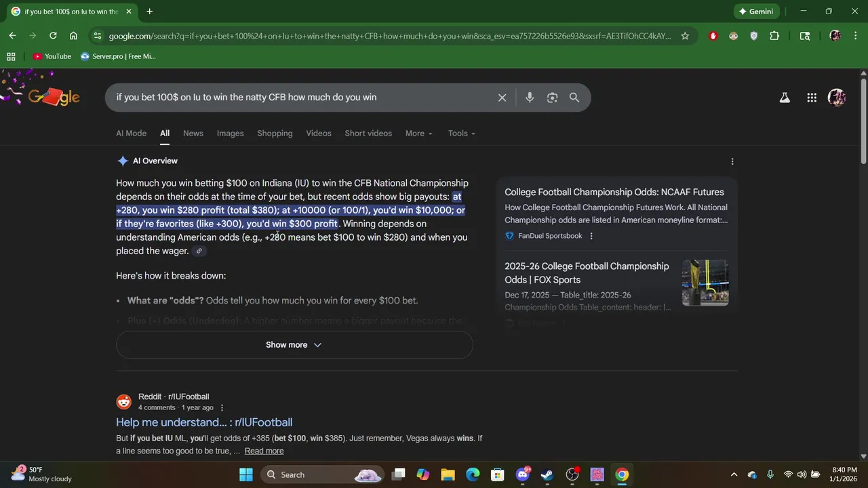The height and width of the screenshot is (488, 868).
Task: Open the Extensions puzzle piece menu
Action: pyautogui.click(x=774, y=36)
